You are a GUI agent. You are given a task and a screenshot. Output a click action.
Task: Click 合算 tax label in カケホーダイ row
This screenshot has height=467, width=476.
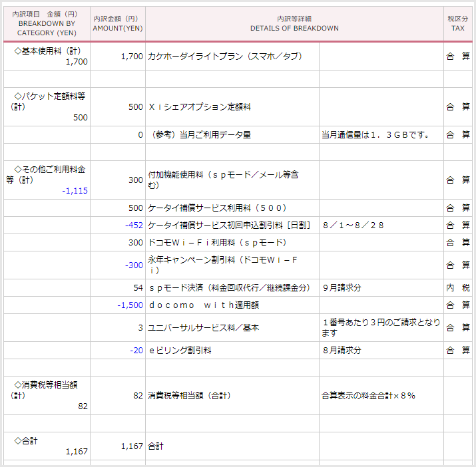(458, 56)
